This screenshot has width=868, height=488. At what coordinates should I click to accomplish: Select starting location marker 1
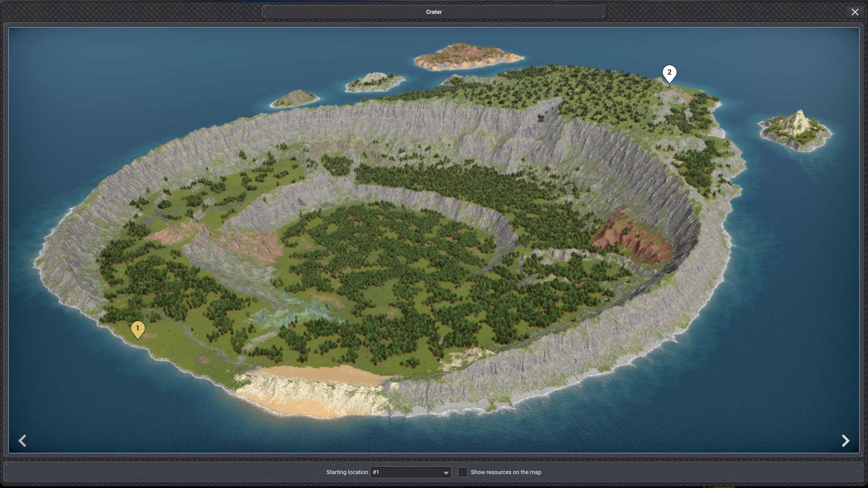coord(138,329)
